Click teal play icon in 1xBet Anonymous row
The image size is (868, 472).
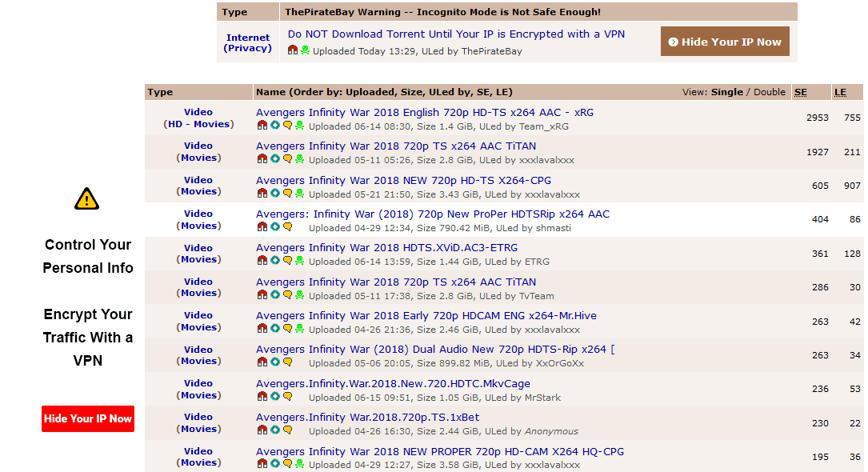[x=275, y=430]
